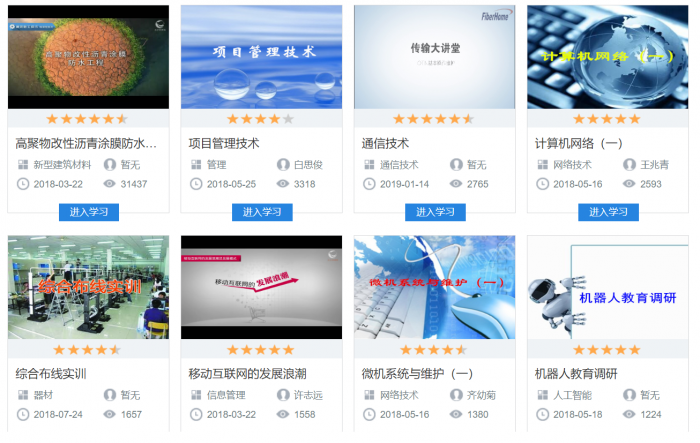Open the 机器人教育调研 course thumbnail
700x443 pixels.
608,287
